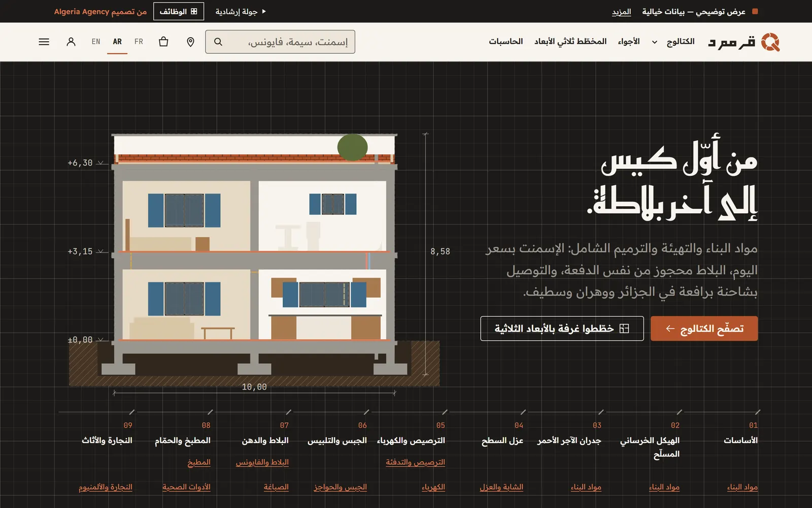The width and height of the screenshot is (812, 508).
Task: Click the تصفّح الكتالوج orange button
Action: 704,329
